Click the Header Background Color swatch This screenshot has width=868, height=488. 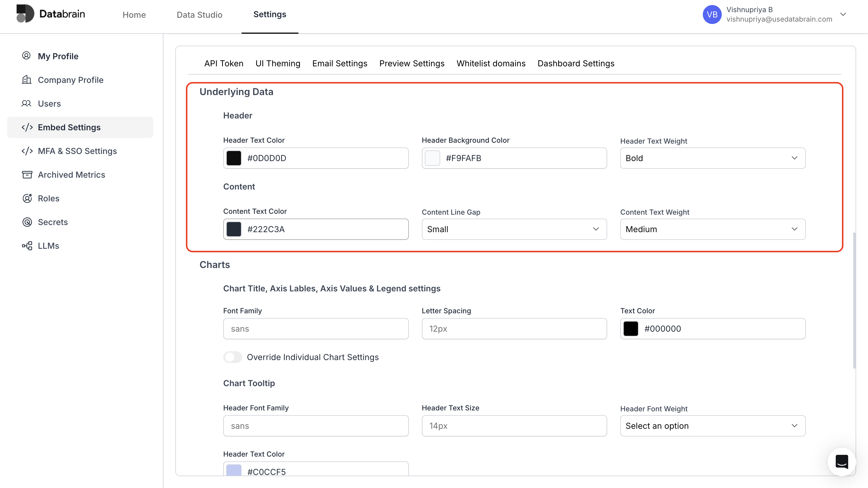(x=432, y=158)
